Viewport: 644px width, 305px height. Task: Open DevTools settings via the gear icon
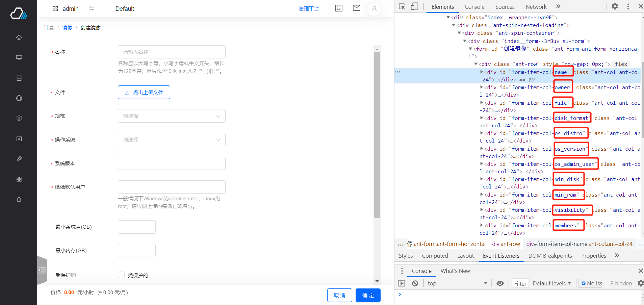(x=615, y=6)
